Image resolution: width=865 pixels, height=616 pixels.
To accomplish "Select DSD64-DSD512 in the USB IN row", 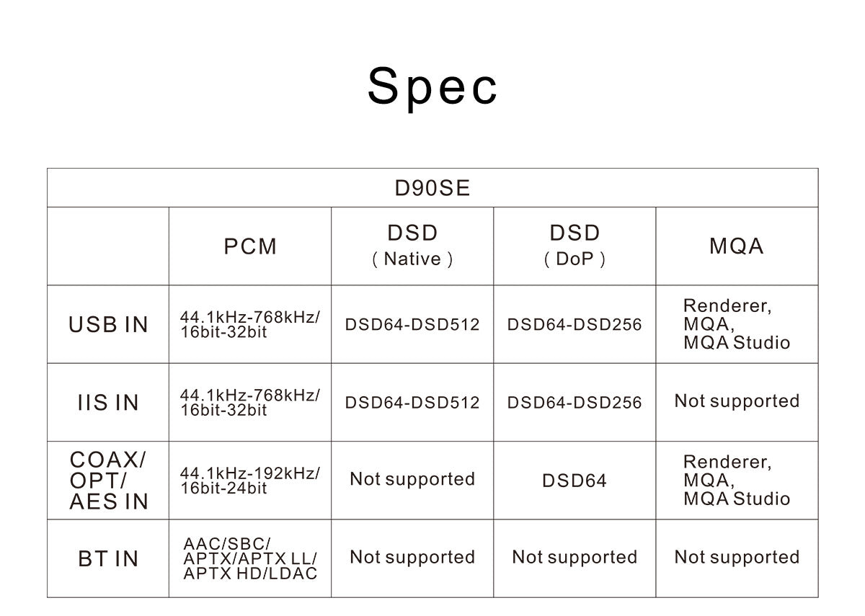I will tap(412, 325).
